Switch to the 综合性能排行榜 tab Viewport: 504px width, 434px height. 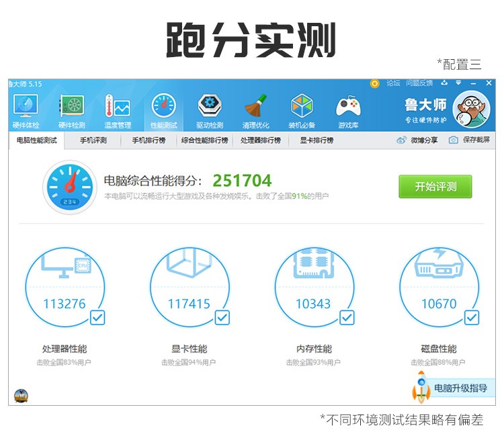205,140
